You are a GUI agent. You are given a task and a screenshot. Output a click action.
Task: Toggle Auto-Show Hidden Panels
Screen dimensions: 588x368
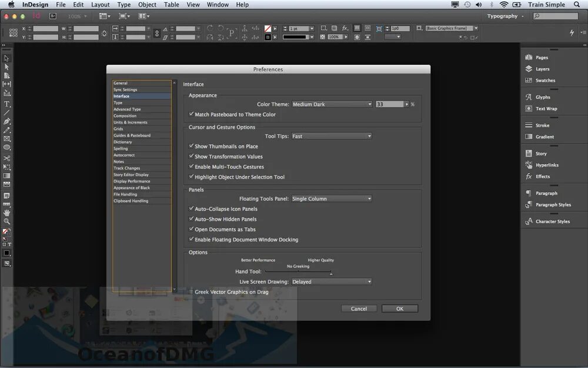pyautogui.click(x=191, y=218)
